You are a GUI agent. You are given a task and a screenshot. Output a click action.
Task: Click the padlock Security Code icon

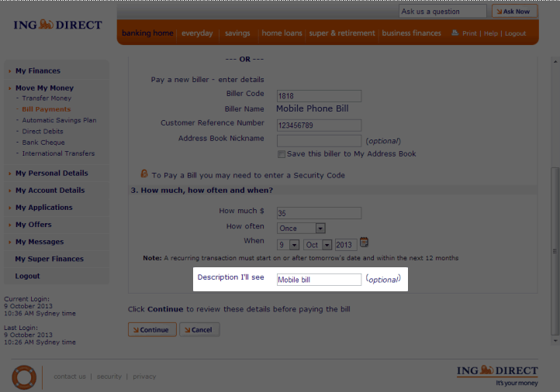[x=144, y=174]
